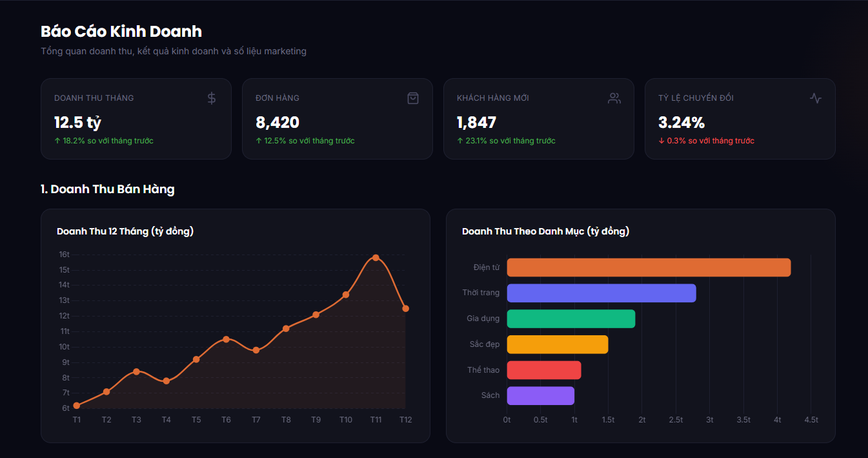Click the red down arrow beside 0.3%
Viewport: 868px width, 458px height.
[x=661, y=141]
